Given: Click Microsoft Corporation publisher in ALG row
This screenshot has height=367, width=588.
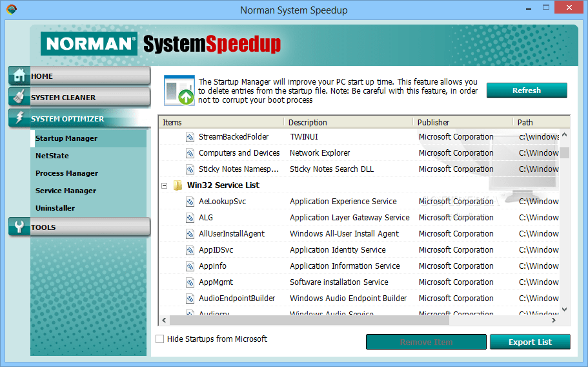Looking at the screenshot, I should tap(456, 218).
